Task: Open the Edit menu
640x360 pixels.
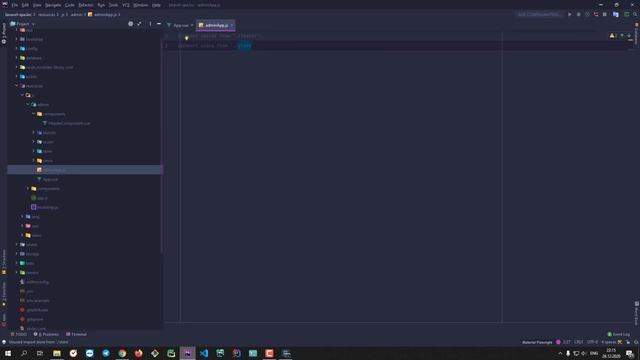Action: coord(25,5)
